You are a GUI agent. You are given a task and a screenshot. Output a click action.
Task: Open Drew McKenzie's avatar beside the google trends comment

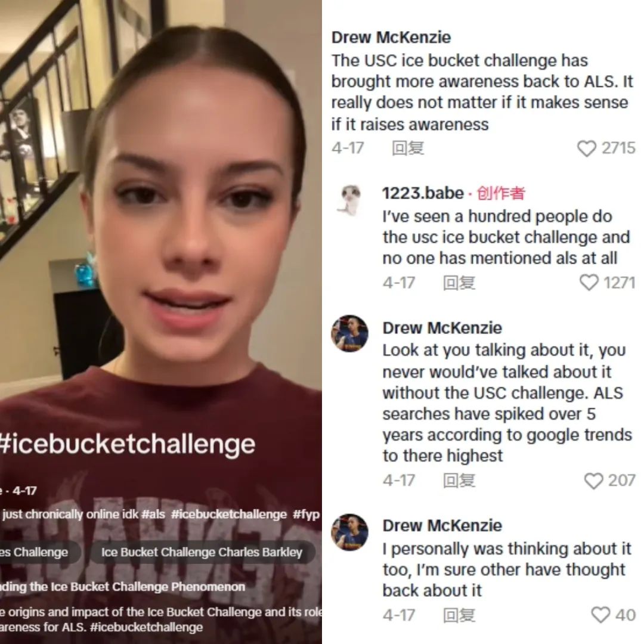[x=349, y=333]
